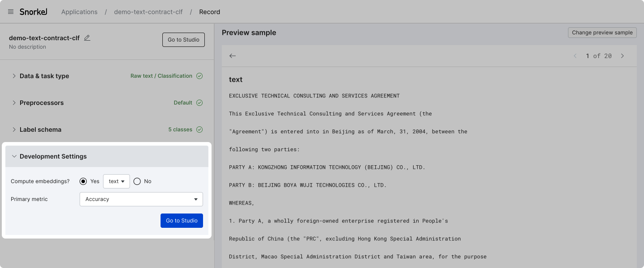Open the hamburger navigation menu
This screenshot has height=268, width=644.
tap(11, 12)
